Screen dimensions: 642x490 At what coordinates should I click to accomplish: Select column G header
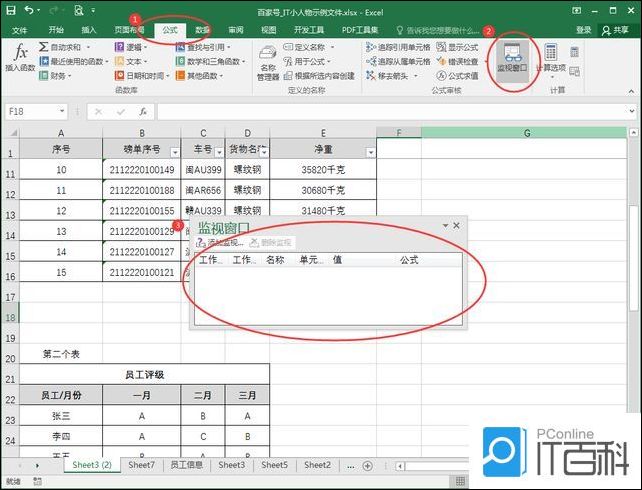527,133
